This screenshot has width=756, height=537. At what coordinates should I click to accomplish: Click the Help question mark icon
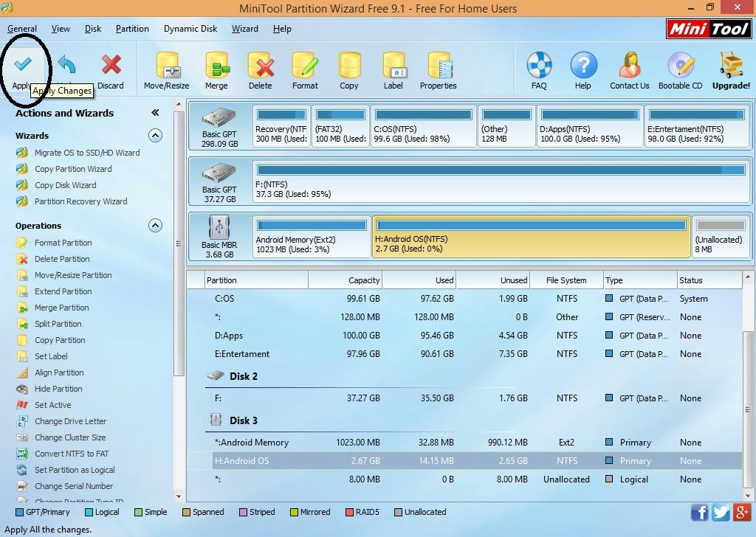(583, 65)
